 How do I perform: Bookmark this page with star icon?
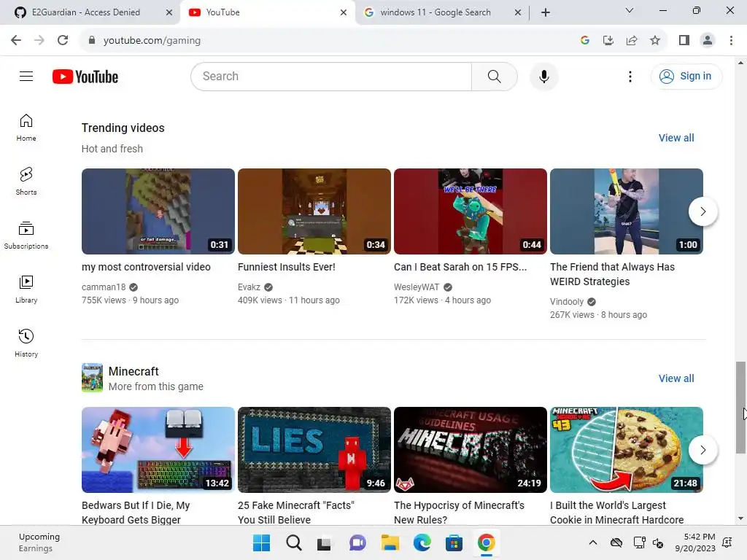[655, 40]
